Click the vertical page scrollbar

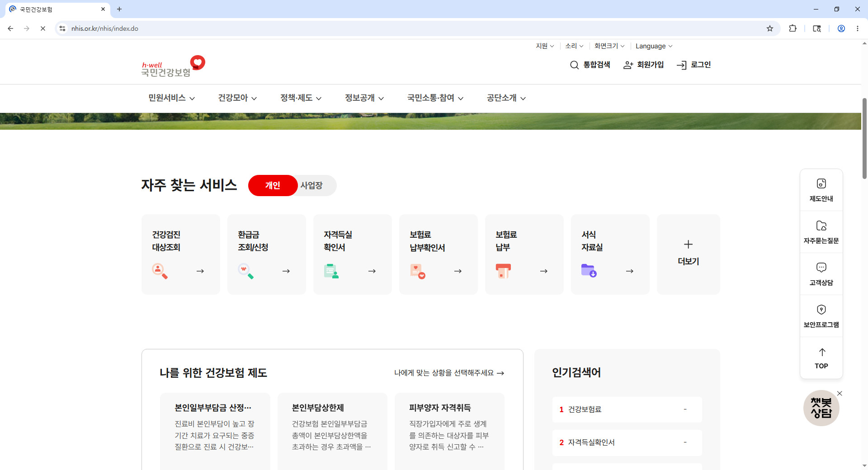tap(864, 138)
